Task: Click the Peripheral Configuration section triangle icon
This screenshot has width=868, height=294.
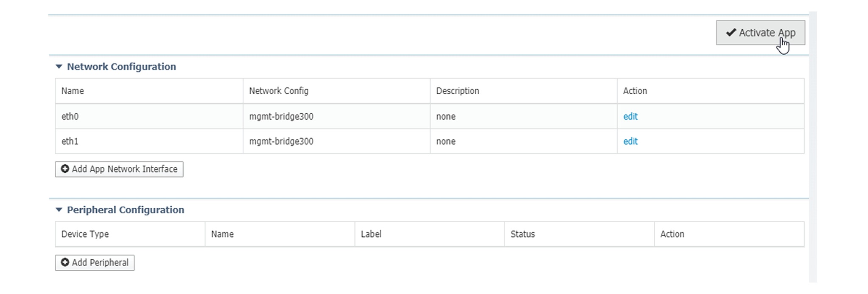Action: click(59, 210)
